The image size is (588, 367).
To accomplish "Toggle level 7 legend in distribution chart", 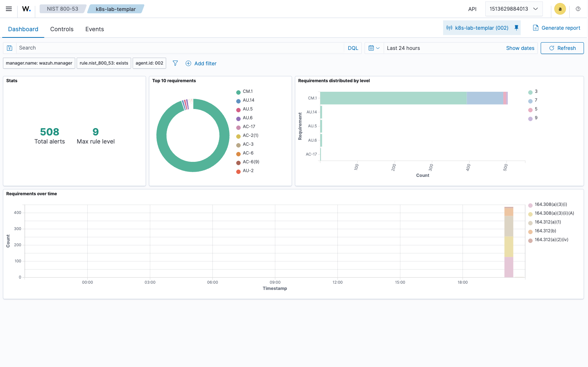I will click(x=533, y=100).
